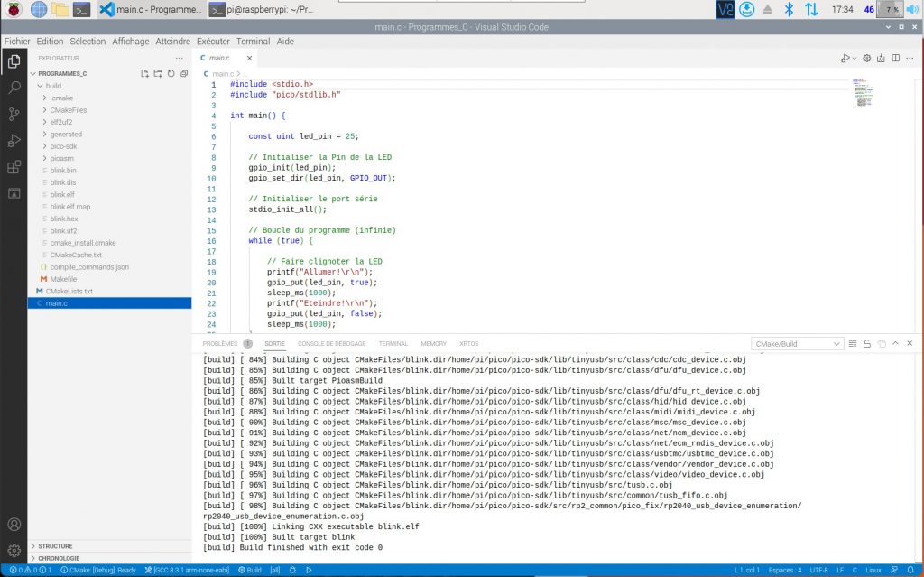
Task: Open the Search view in activity bar
Action: click(x=14, y=88)
